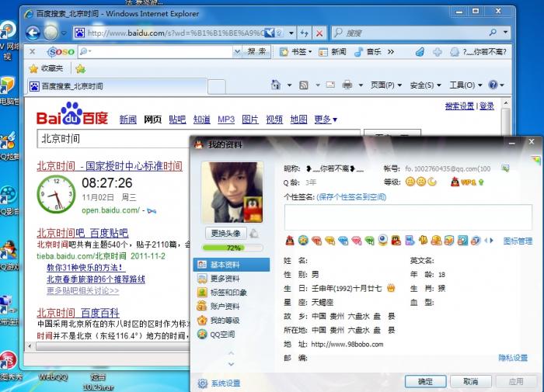Open 书签 bookmarks in SOSO toolbar

tap(296, 52)
